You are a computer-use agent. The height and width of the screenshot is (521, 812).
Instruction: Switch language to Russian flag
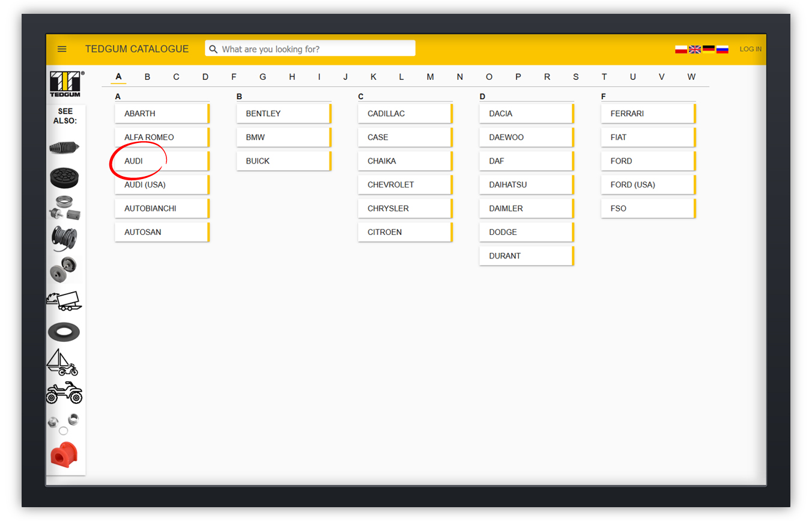(723, 49)
